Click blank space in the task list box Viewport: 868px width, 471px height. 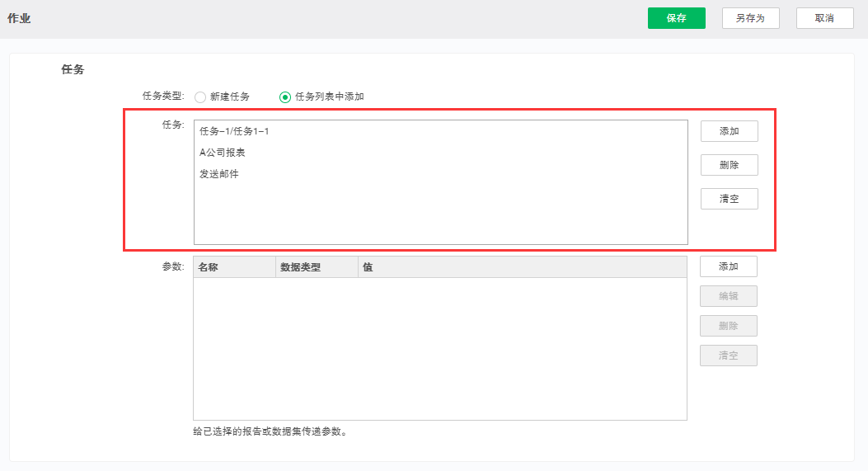coord(439,214)
